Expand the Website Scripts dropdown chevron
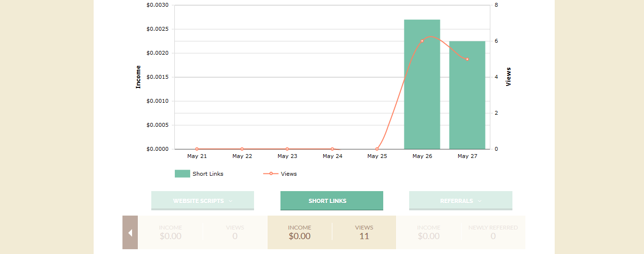 click(231, 201)
